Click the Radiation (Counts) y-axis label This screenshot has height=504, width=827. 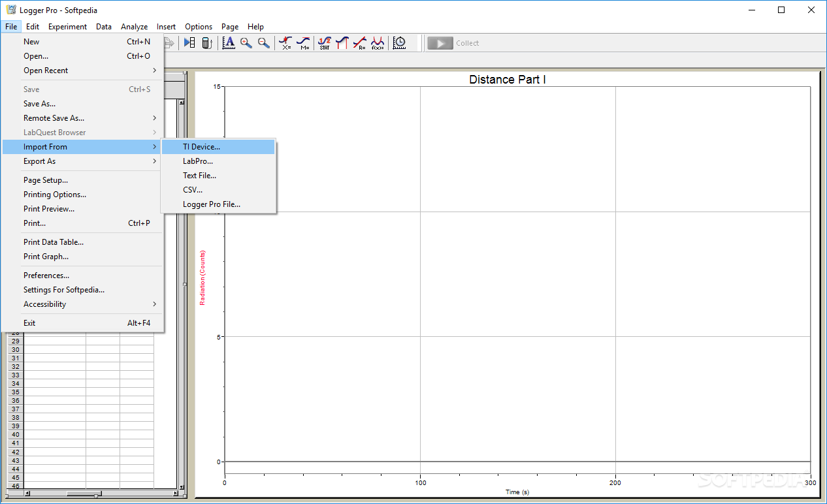(x=203, y=277)
